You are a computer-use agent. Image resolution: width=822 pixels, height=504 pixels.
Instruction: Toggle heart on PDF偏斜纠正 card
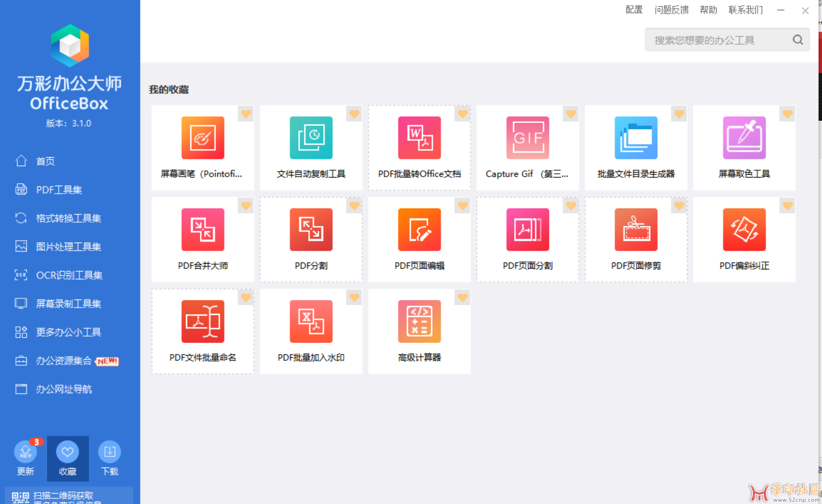787,206
